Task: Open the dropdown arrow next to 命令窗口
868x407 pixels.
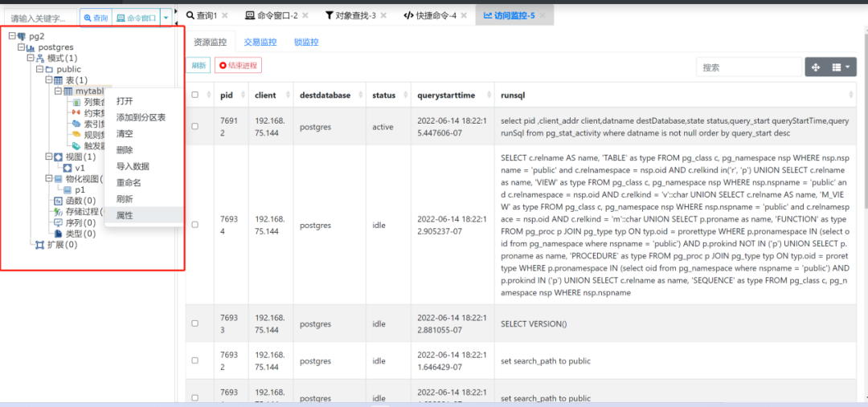Action: 166,18
